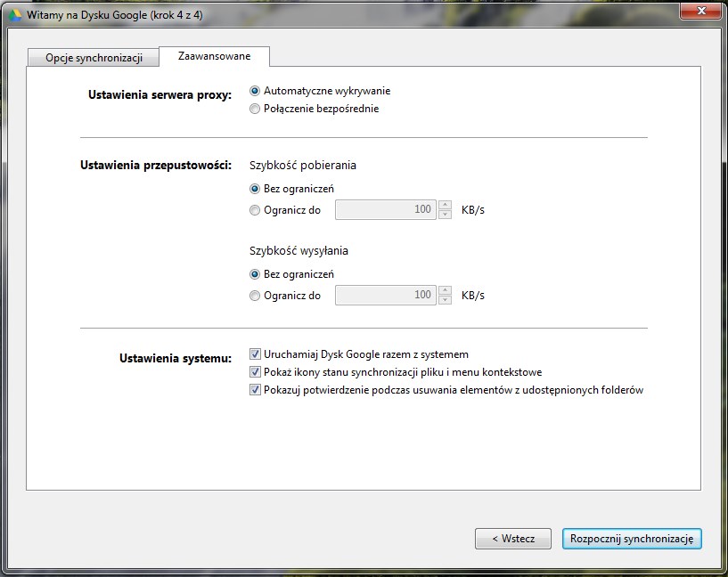Close the Witamy na Dysku Google window
The width and height of the screenshot is (728, 577).
coord(701,11)
